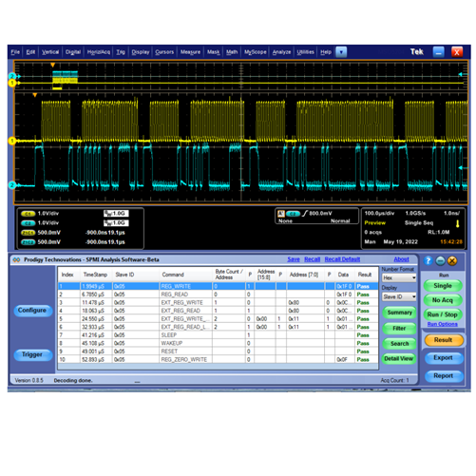The image size is (476, 476).
Task: Click the 100.0µs/div horizontal scale readout
Action: pyautogui.click(x=379, y=214)
